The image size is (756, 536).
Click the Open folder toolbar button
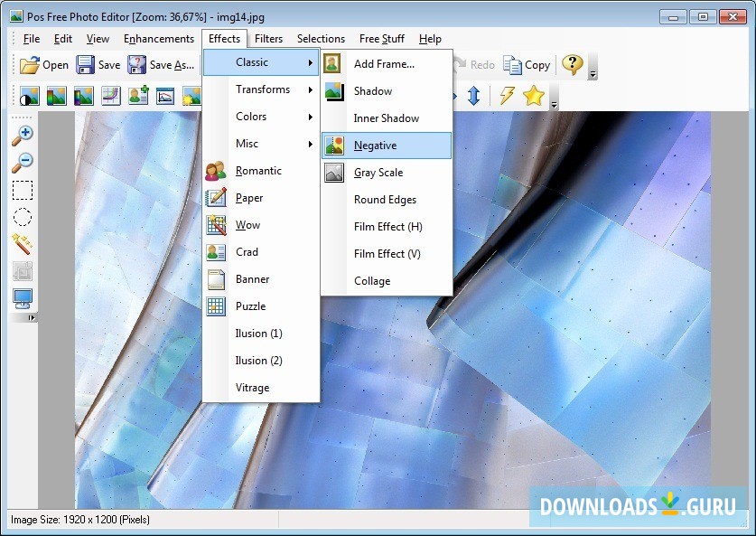coord(44,65)
